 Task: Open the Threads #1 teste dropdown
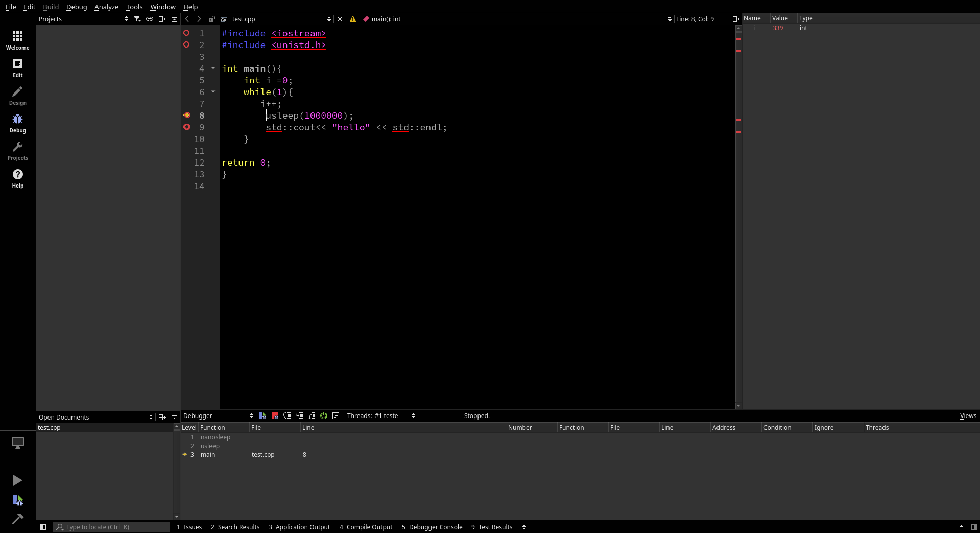[380, 415]
